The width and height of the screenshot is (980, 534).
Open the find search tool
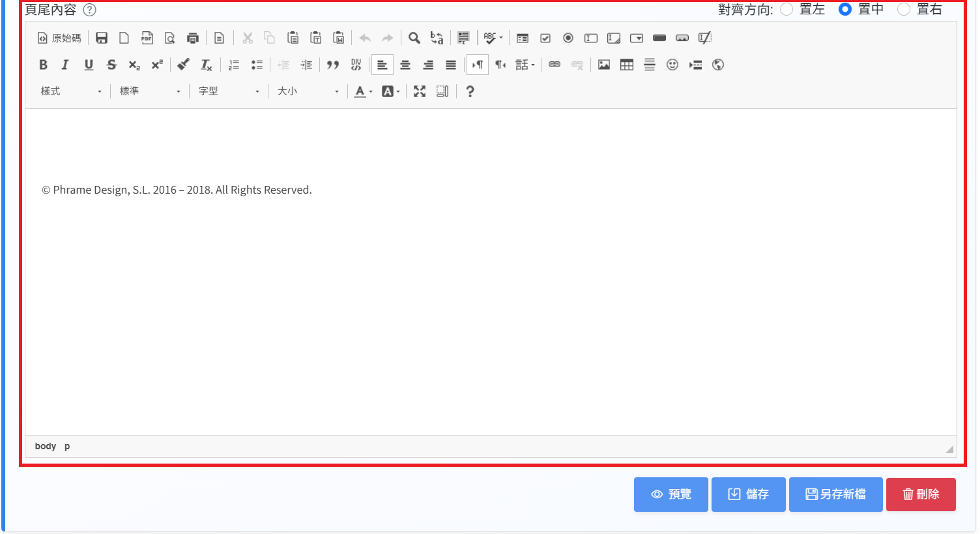(414, 38)
